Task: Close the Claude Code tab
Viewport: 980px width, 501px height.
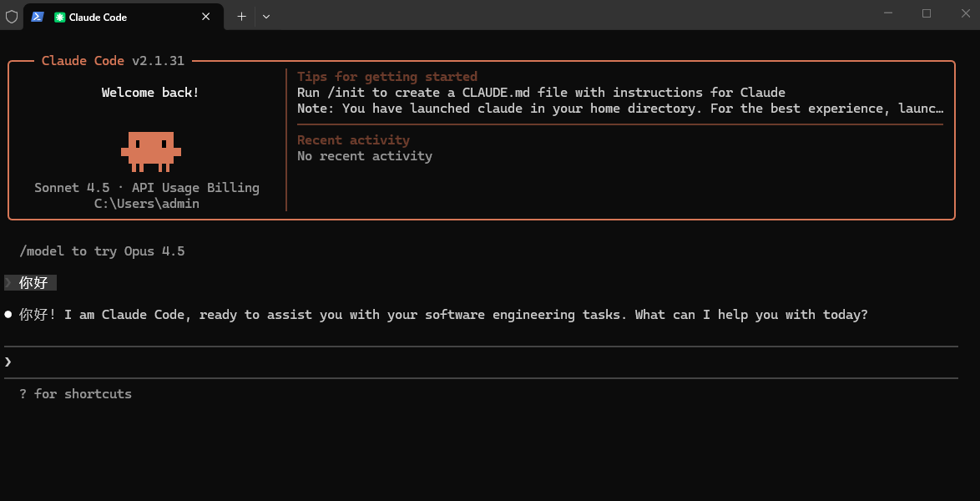Action: tap(205, 17)
